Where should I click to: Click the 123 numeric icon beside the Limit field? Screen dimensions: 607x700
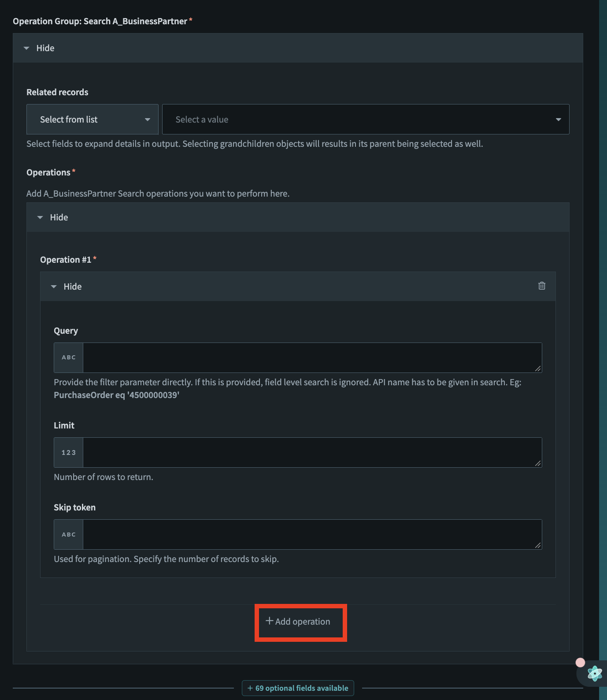pyautogui.click(x=68, y=452)
